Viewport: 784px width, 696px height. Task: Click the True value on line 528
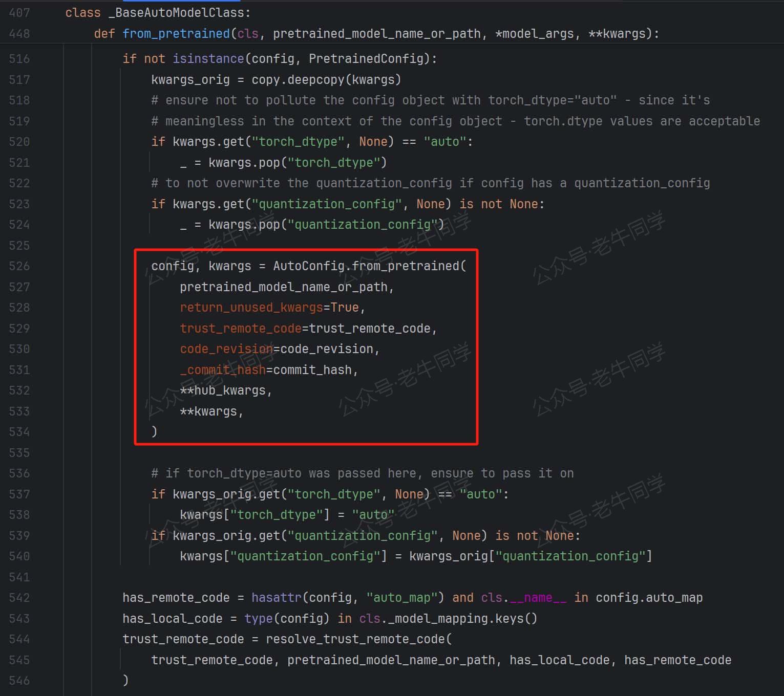(x=345, y=308)
